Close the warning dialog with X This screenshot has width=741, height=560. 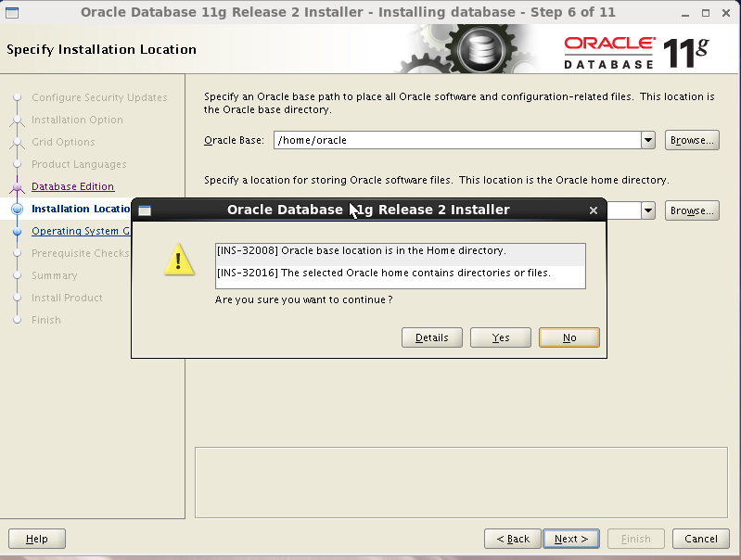pyautogui.click(x=594, y=210)
